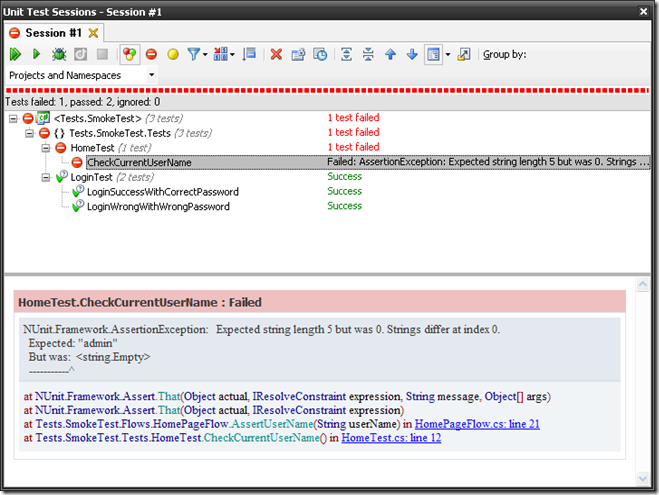Toggle show only failed tests filter

pyautogui.click(x=151, y=54)
